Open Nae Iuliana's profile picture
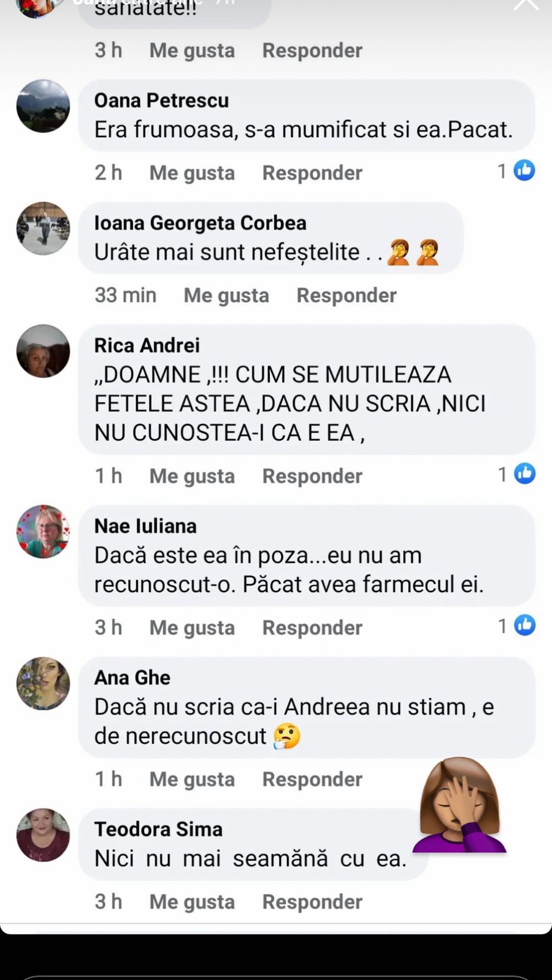This screenshot has height=980, width=552. tap(43, 532)
